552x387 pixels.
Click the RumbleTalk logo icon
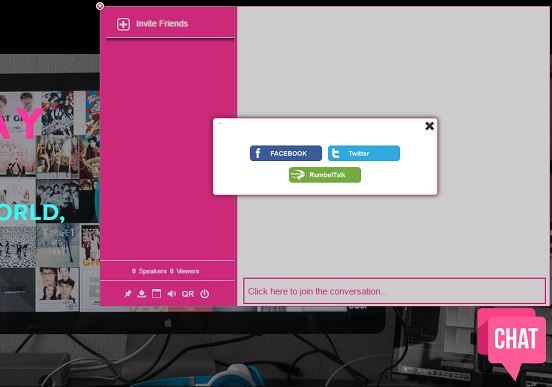tap(297, 175)
